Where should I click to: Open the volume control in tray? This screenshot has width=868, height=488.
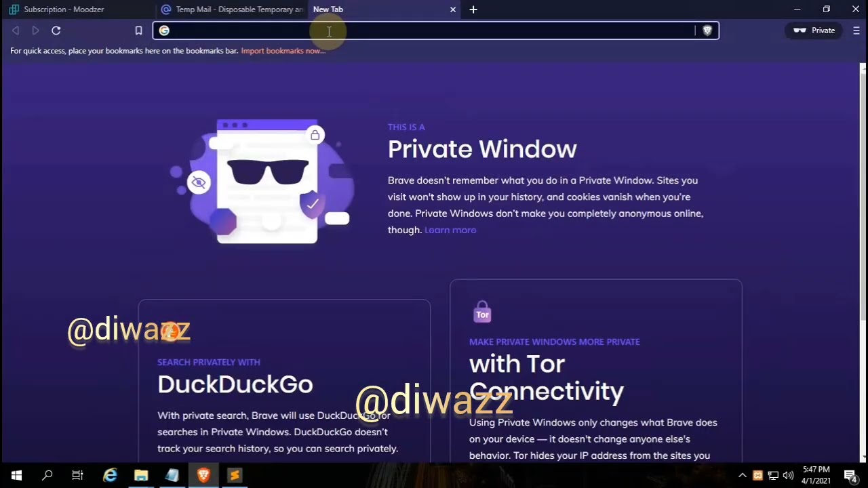tap(788, 475)
